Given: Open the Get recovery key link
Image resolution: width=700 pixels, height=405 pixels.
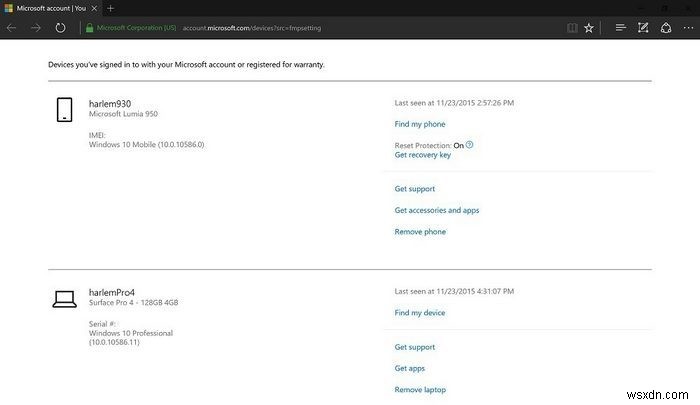Looking at the screenshot, I should pos(422,155).
